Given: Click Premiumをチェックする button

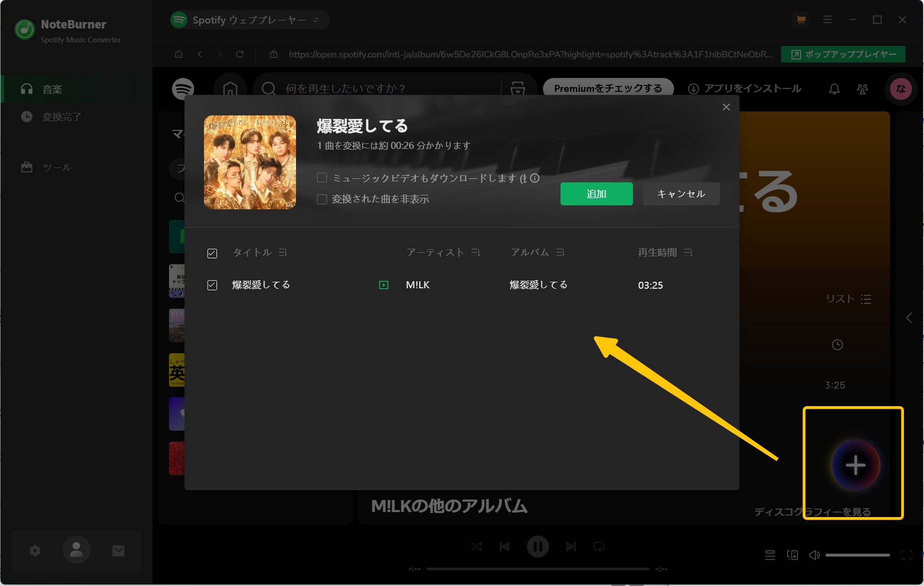Looking at the screenshot, I should pyautogui.click(x=608, y=88).
